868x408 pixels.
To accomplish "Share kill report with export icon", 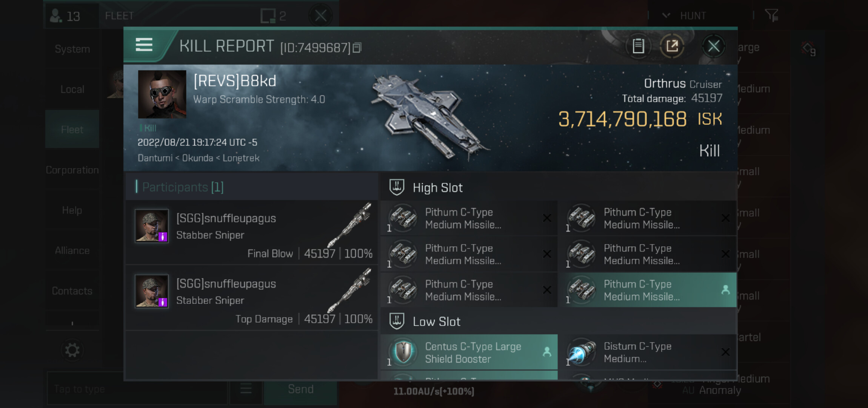I will pyautogui.click(x=672, y=46).
